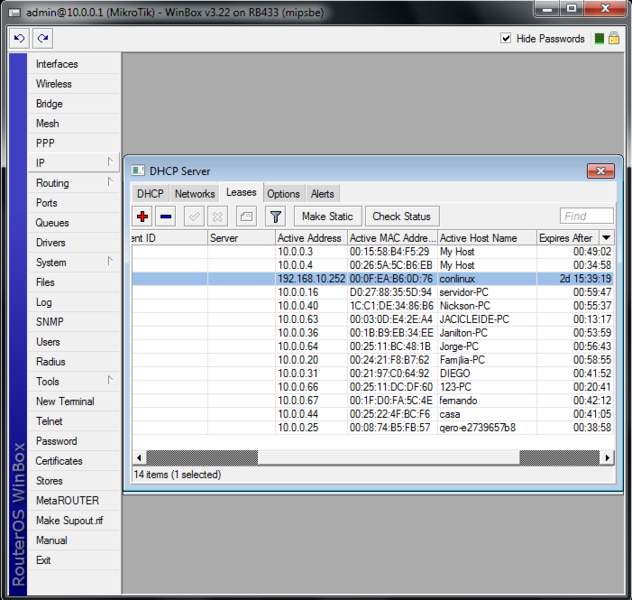Open the Filter funnel icon
This screenshot has height=600, width=632.
tap(276, 216)
